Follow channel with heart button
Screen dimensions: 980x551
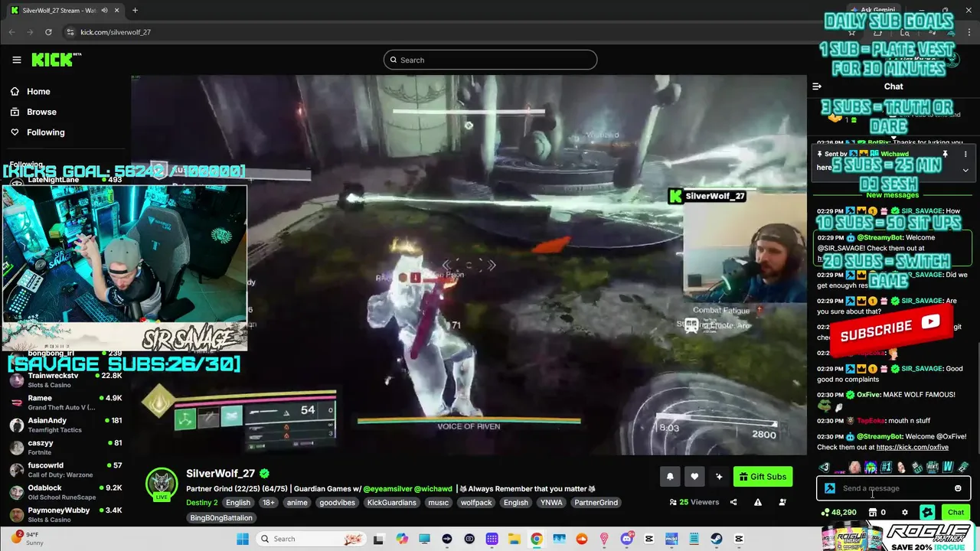694,477
